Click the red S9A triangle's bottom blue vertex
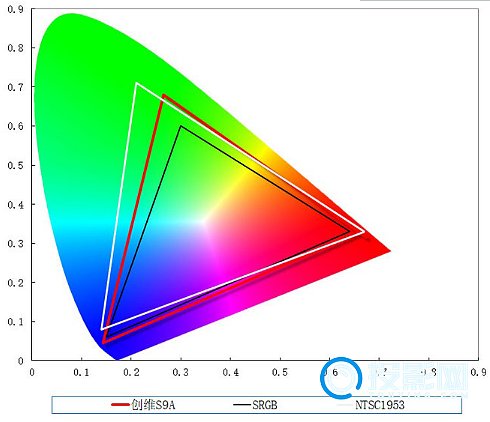 (x=104, y=342)
